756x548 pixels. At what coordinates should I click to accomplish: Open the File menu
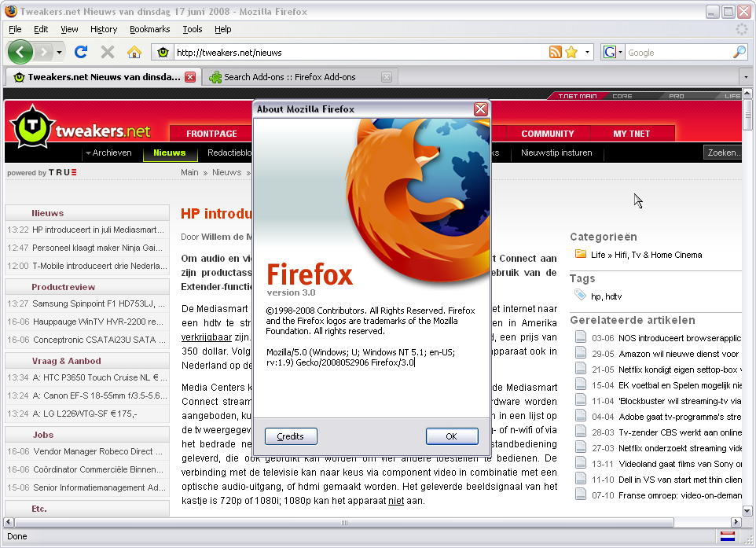click(15, 29)
